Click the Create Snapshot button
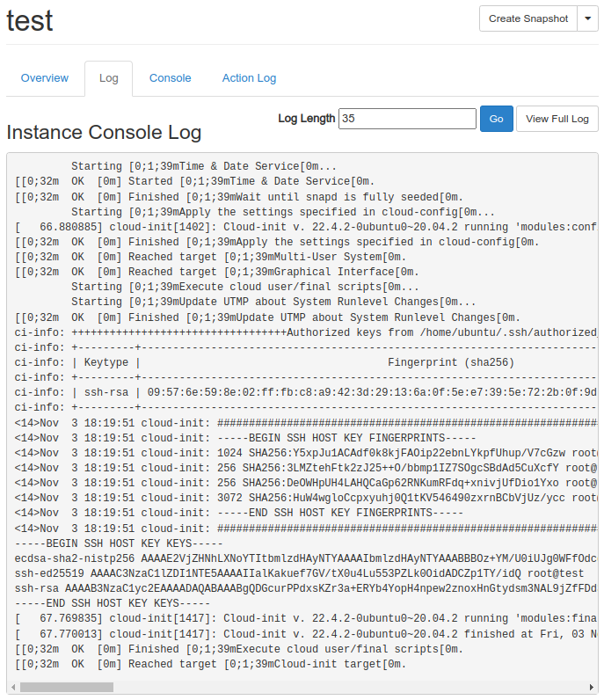Screen dimensions: 604x700 click(528, 18)
